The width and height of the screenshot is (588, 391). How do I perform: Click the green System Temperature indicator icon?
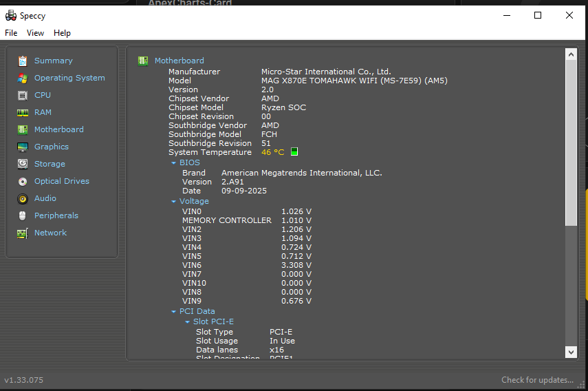(294, 151)
